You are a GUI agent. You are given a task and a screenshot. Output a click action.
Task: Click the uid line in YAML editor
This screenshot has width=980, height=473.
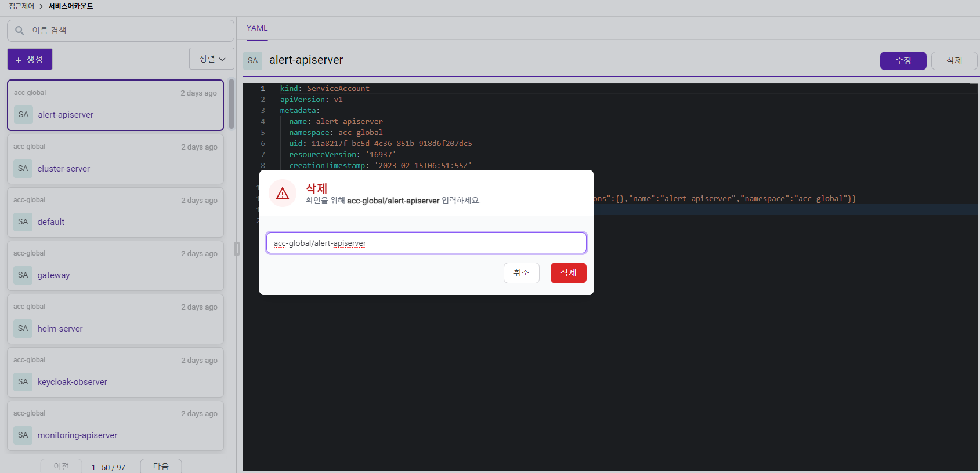pos(380,144)
